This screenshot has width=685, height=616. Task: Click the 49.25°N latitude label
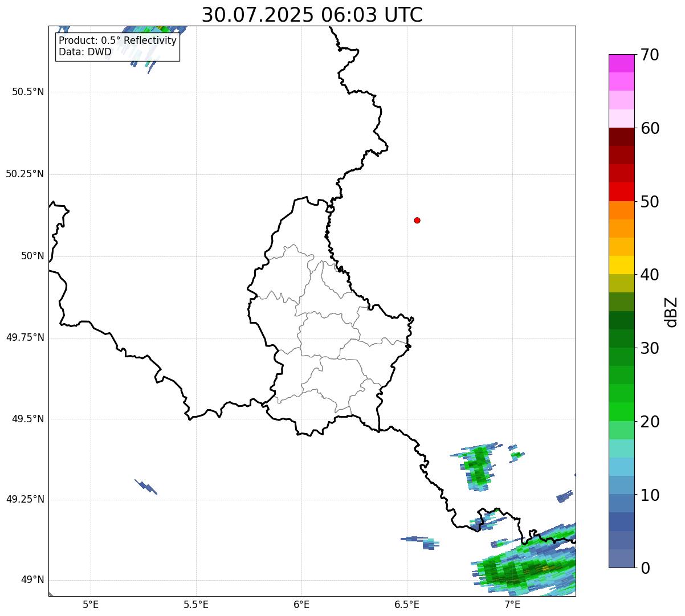click(x=25, y=500)
